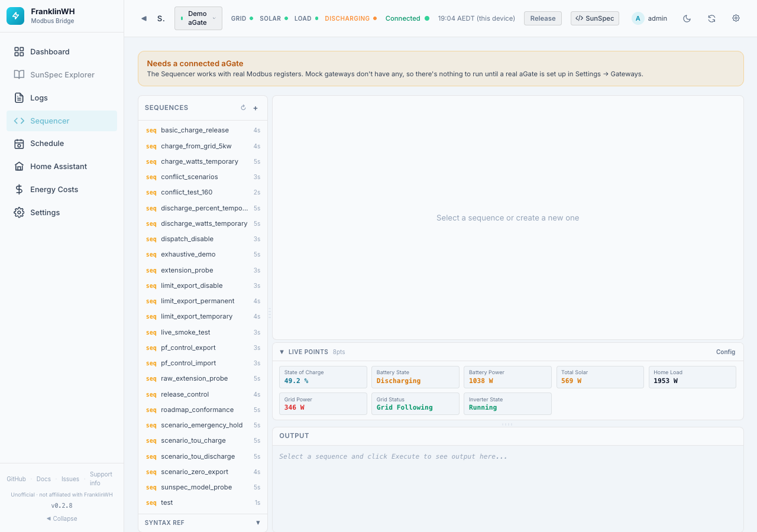This screenshot has width=757, height=532.
Task: Open the Support info link
Action: pyautogui.click(x=101, y=479)
